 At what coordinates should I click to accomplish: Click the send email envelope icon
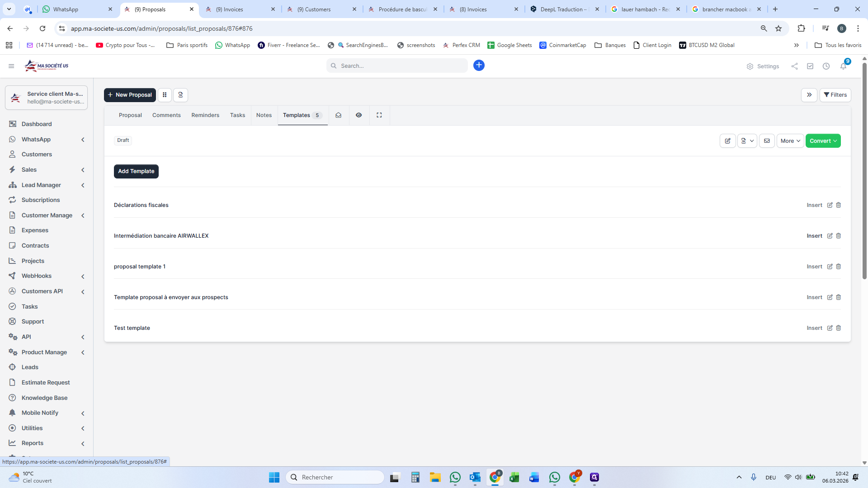767,141
